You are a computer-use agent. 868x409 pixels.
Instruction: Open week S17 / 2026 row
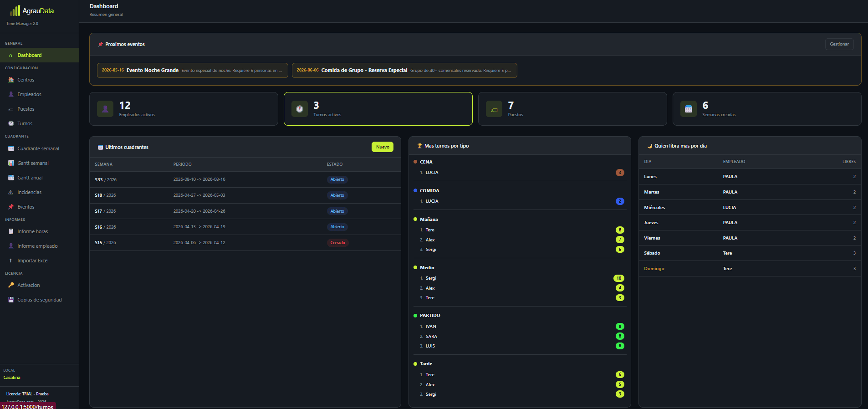coord(245,211)
